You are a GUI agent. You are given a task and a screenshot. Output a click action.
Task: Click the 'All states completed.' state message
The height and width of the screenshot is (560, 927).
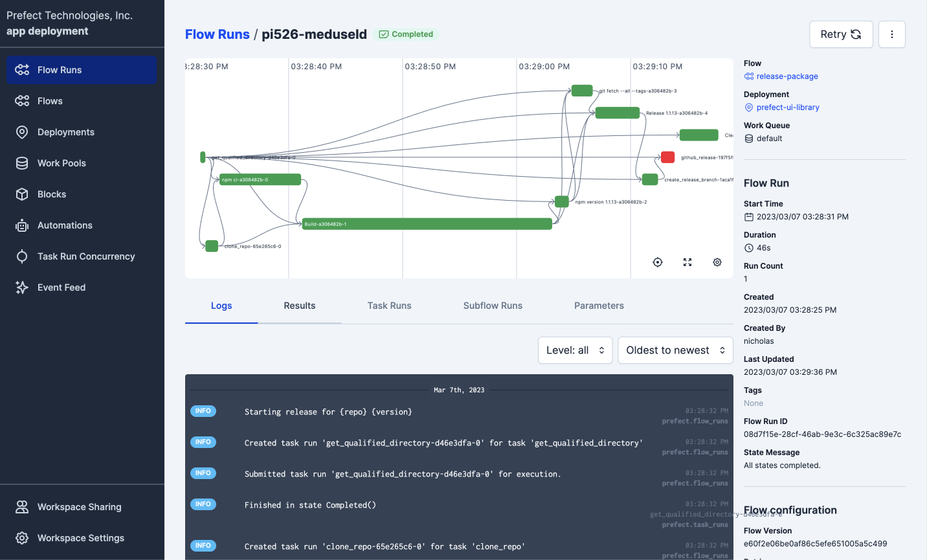tap(782, 465)
